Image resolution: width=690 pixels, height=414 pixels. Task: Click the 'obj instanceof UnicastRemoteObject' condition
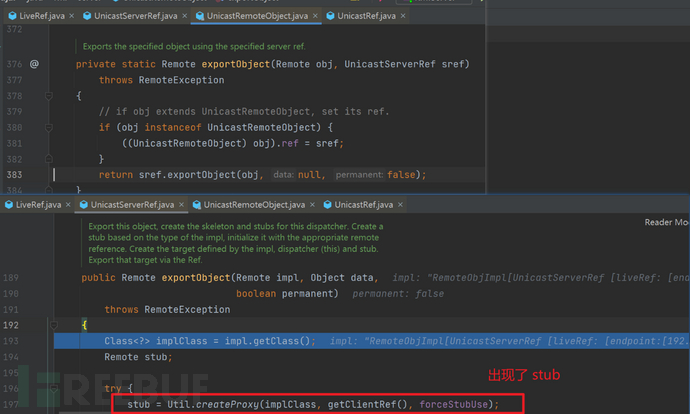point(219,128)
